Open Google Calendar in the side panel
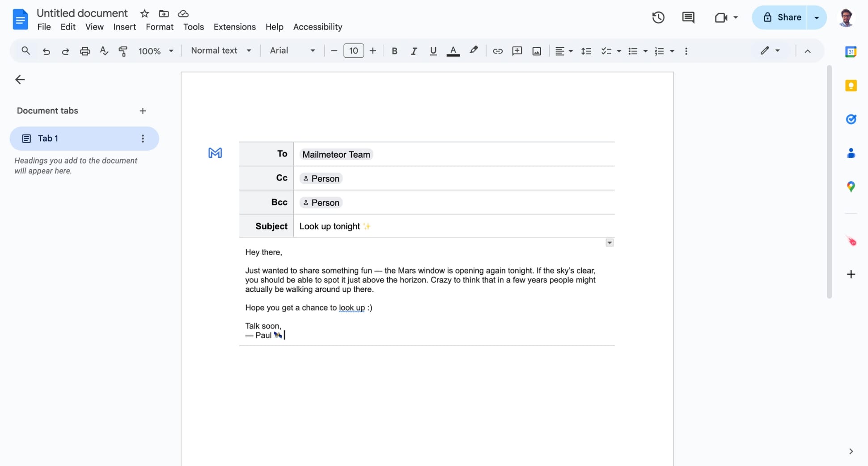 [x=851, y=51]
